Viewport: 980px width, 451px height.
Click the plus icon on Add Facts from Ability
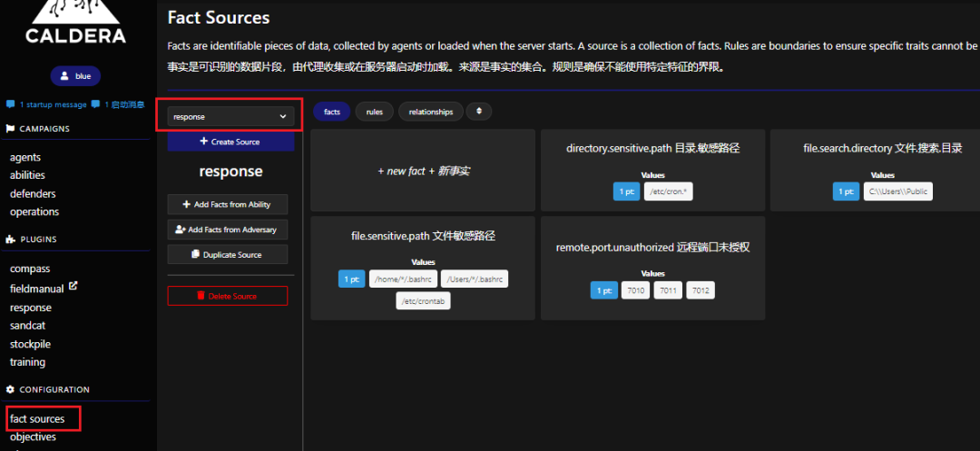click(186, 204)
